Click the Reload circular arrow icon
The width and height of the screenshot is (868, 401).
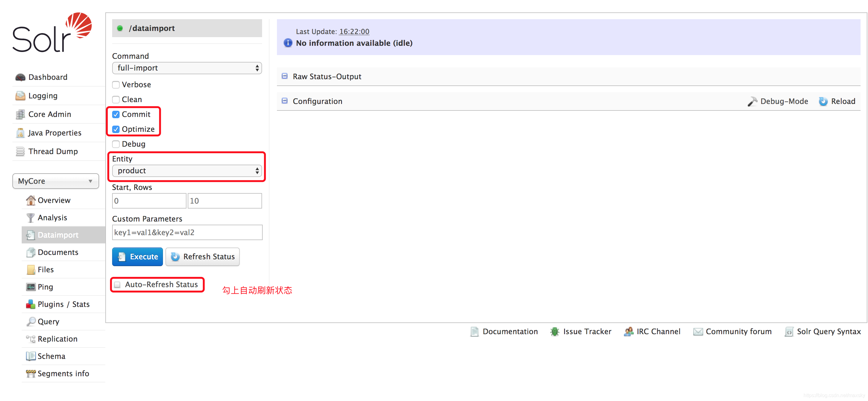(x=823, y=101)
